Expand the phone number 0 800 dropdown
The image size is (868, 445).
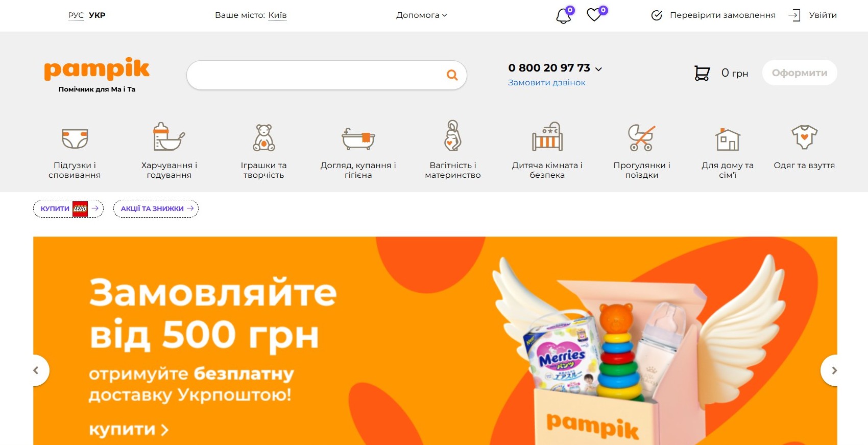click(x=555, y=68)
